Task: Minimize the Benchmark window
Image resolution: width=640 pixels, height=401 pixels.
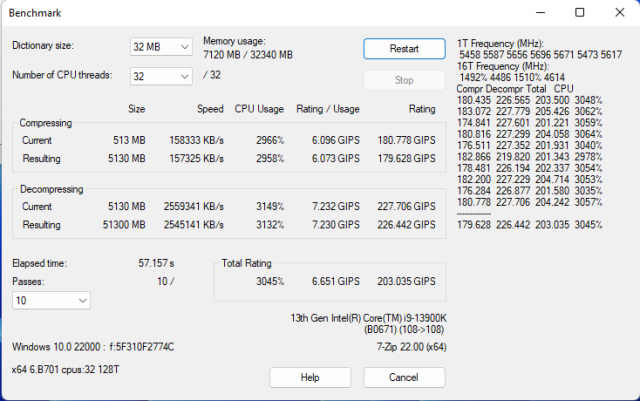Action: [x=535, y=13]
